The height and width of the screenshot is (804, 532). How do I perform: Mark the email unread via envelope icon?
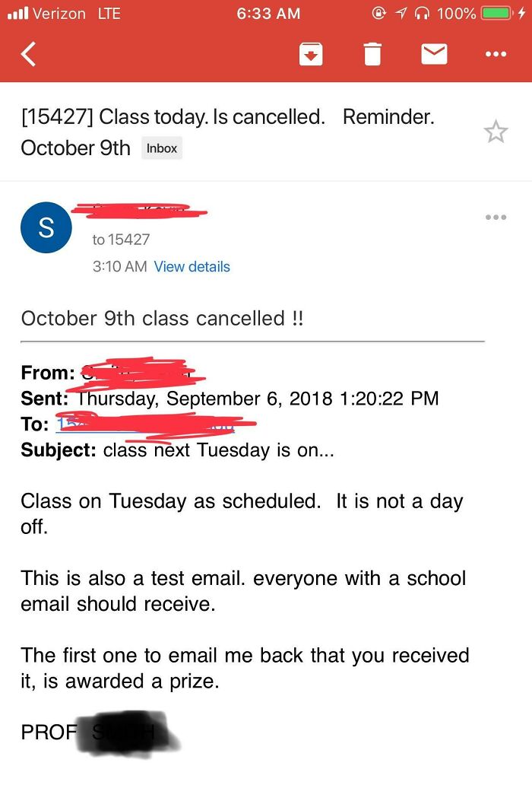[434, 54]
